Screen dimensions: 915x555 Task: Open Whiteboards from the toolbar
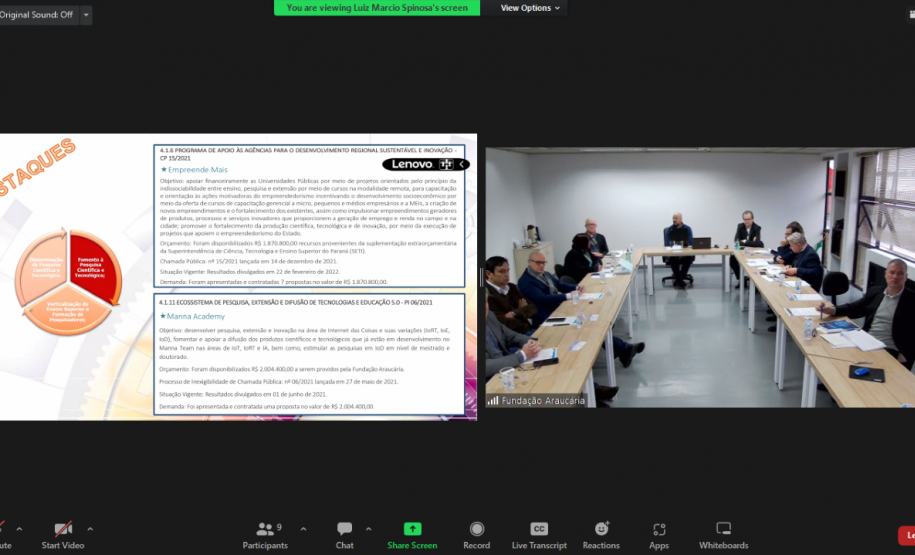[723, 535]
